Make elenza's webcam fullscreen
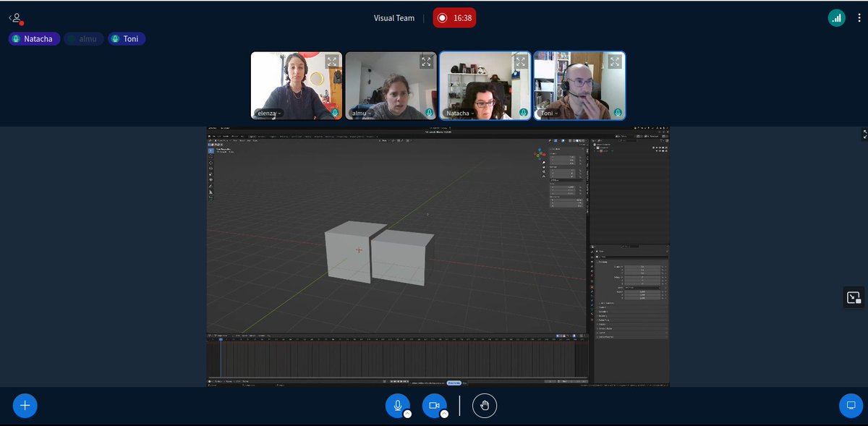Screen dimensions: 868x426 tap(331, 61)
